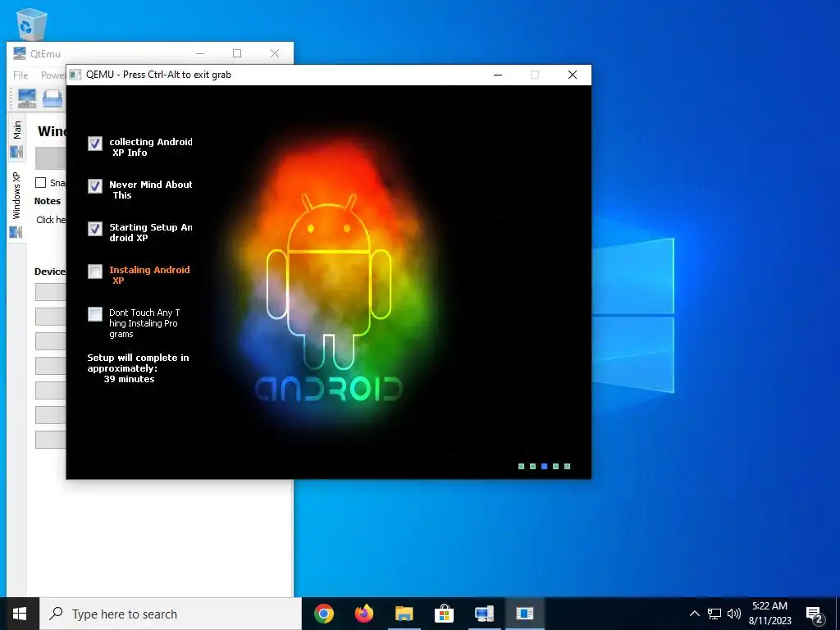Open the network status tray icon
The height and width of the screenshot is (630, 840).
(x=714, y=614)
